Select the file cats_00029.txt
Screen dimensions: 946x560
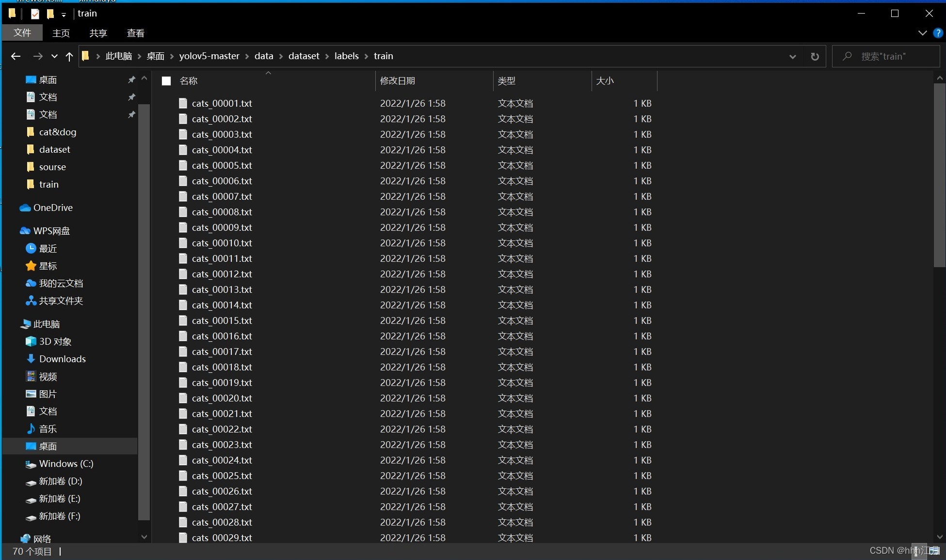pyautogui.click(x=222, y=538)
